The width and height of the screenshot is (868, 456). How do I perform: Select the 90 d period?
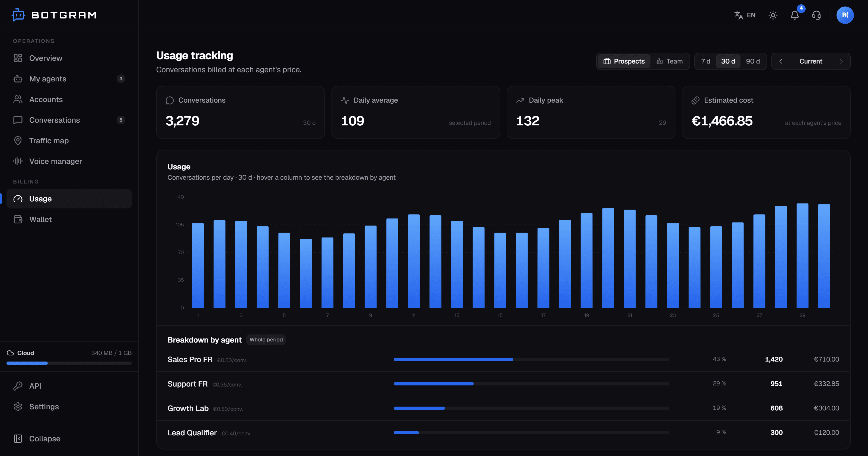pyautogui.click(x=753, y=61)
